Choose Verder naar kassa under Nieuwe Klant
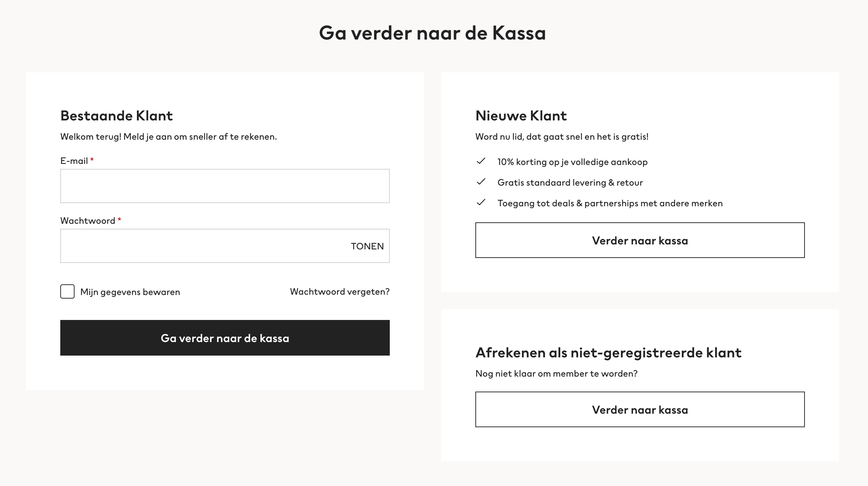Screen dimensions: 868x486 tap(640, 240)
